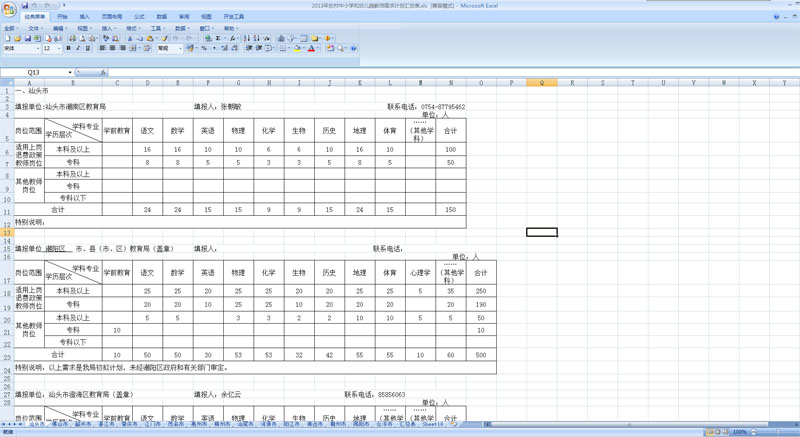Switch to the 开始 ribbon tab
This screenshot has width=800, height=437.
point(62,17)
